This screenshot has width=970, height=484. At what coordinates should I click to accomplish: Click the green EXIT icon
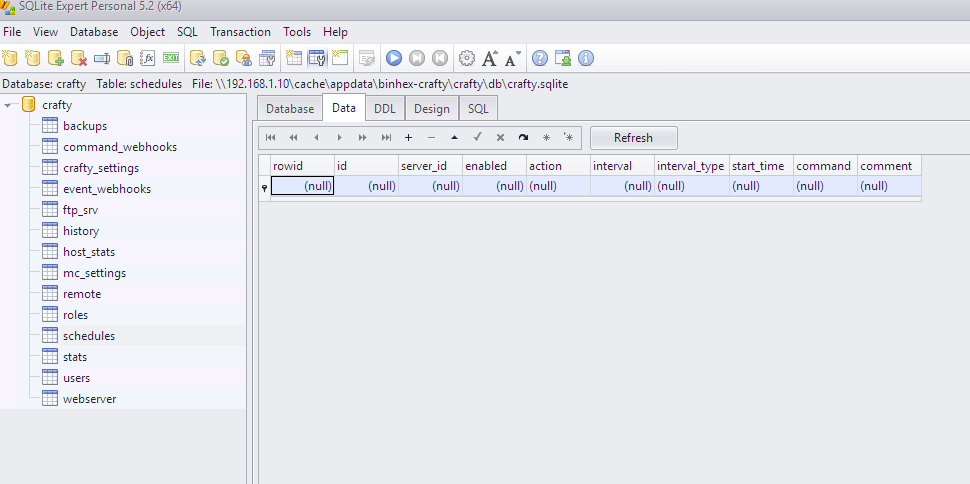pos(171,58)
